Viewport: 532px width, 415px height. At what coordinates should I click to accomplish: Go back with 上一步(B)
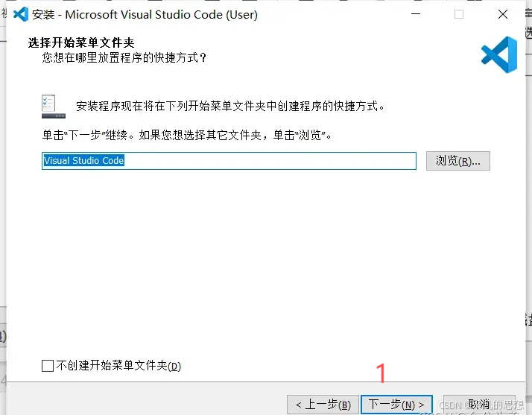[x=323, y=405]
